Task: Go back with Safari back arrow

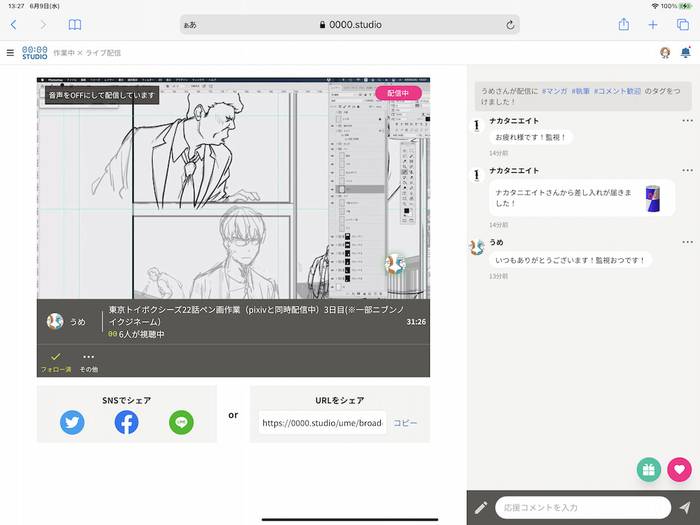Action: (x=13, y=25)
